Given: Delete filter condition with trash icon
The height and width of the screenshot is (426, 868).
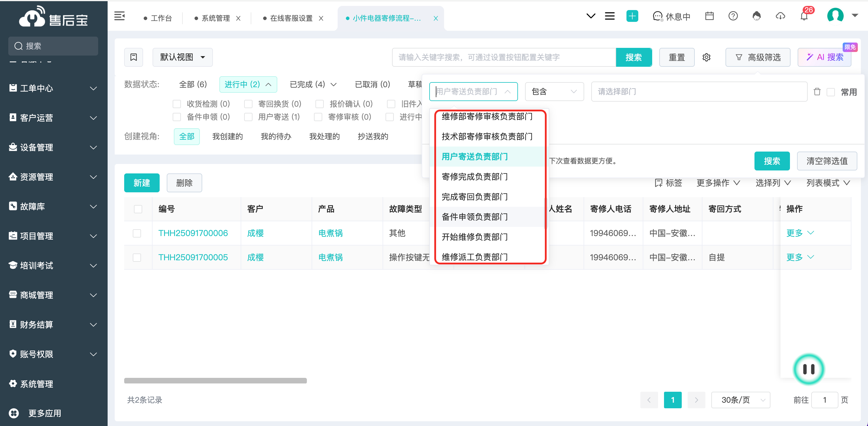Looking at the screenshot, I should pyautogui.click(x=817, y=92).
